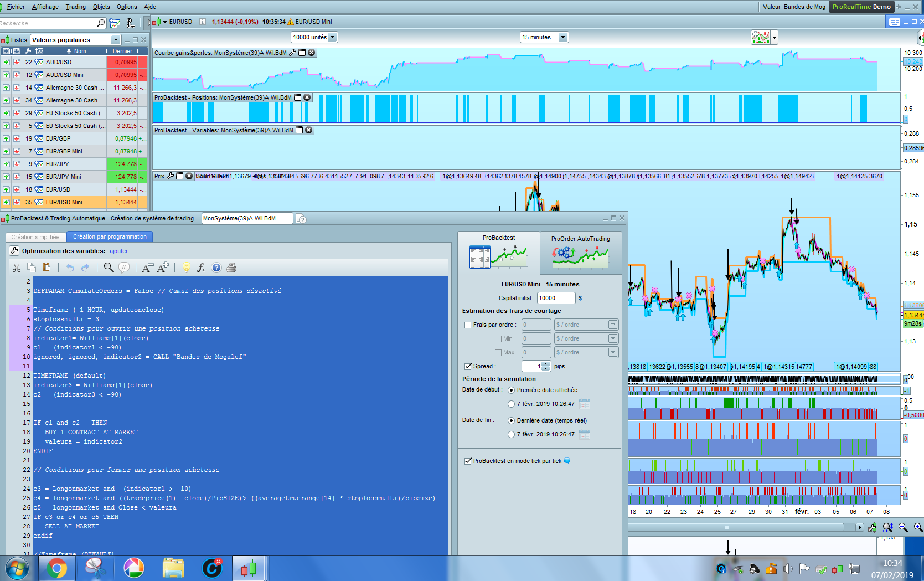Click the lightbulb icon in editor toolbar
The height and width of the screenshot is (581, 924).
[x=187, y=268]
